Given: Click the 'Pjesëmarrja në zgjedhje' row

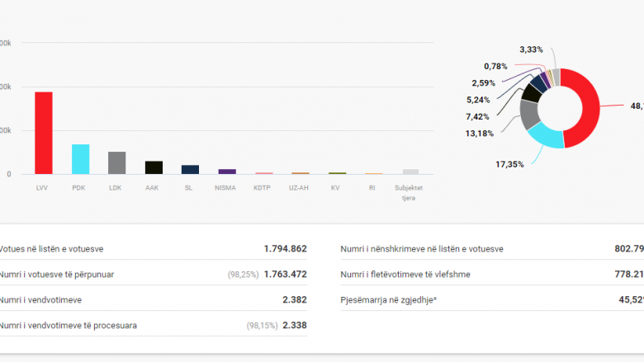Looking at the screenshot, I should click(x=491, y=299).
